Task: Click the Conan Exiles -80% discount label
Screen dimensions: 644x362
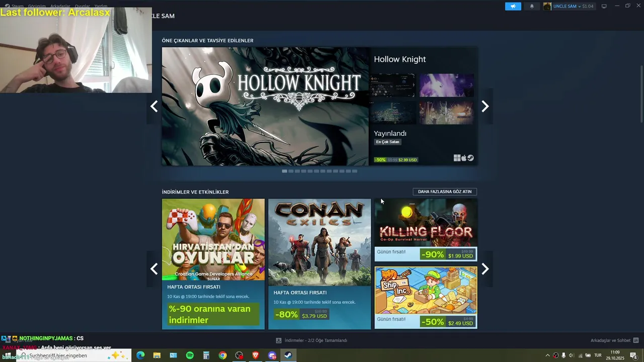Action: (x=287, y=314)
